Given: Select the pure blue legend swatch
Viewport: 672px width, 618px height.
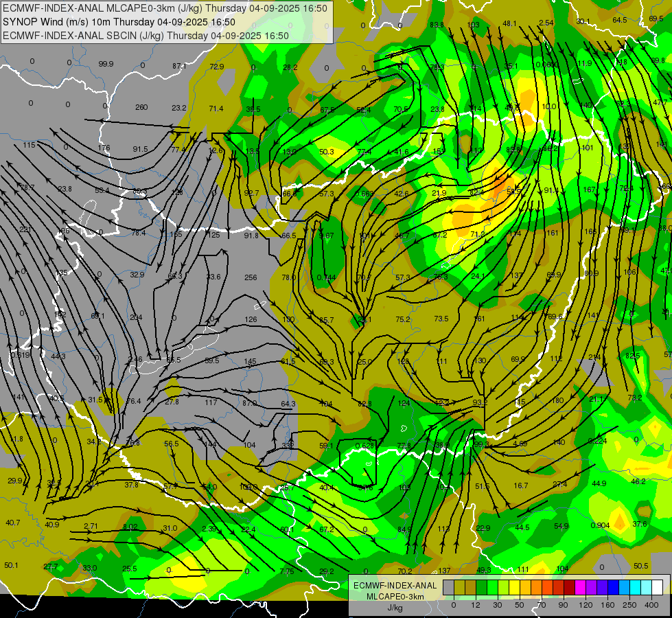Looking at the screenshot, I should coord(613,588).
